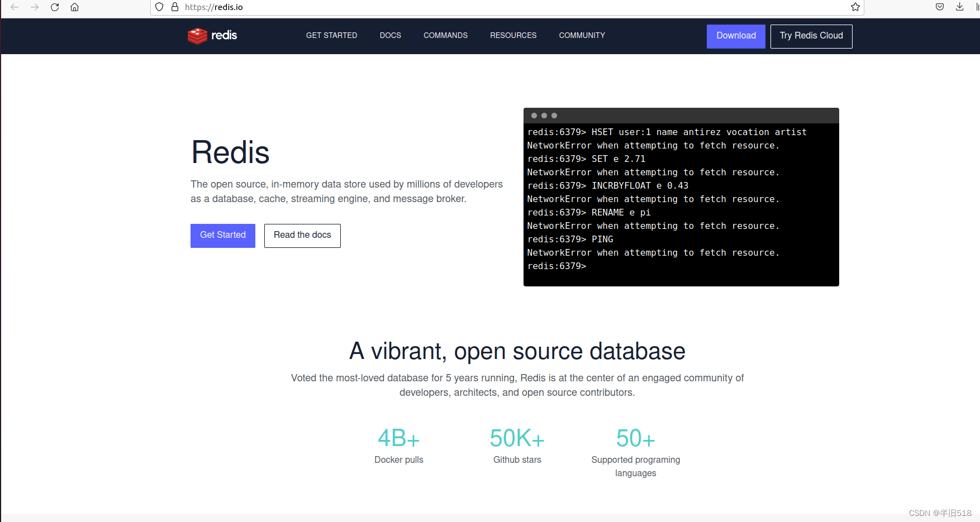Open browser downloads arrow icon

(x=959, y=7)
